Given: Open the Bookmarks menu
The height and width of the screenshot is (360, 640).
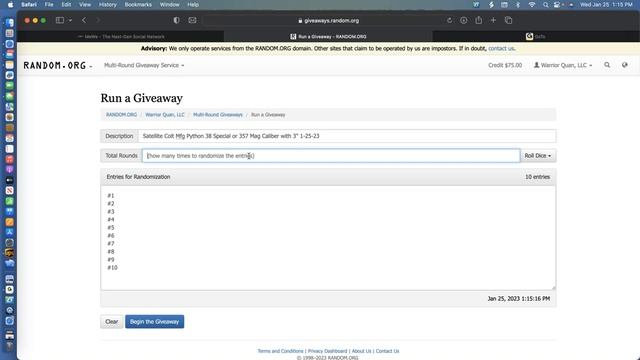Looking at the screenshot, I should [138, 4].
